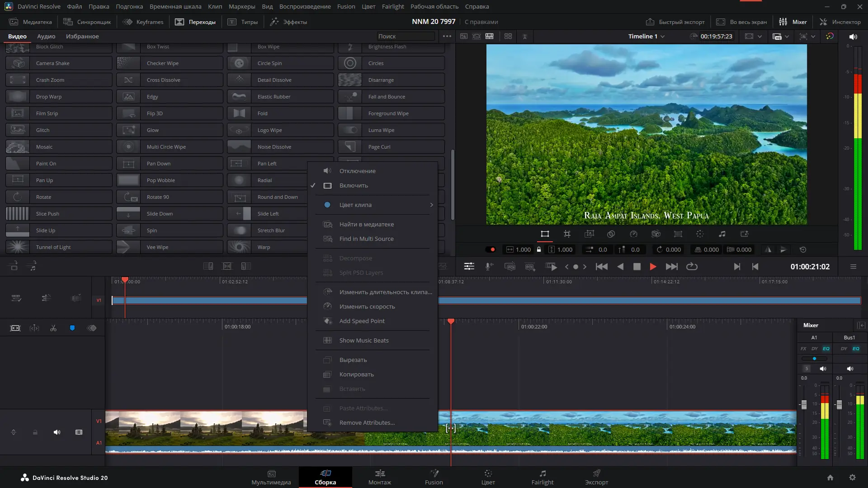Choose Remove Attributes from the context menu

point(367,422)
